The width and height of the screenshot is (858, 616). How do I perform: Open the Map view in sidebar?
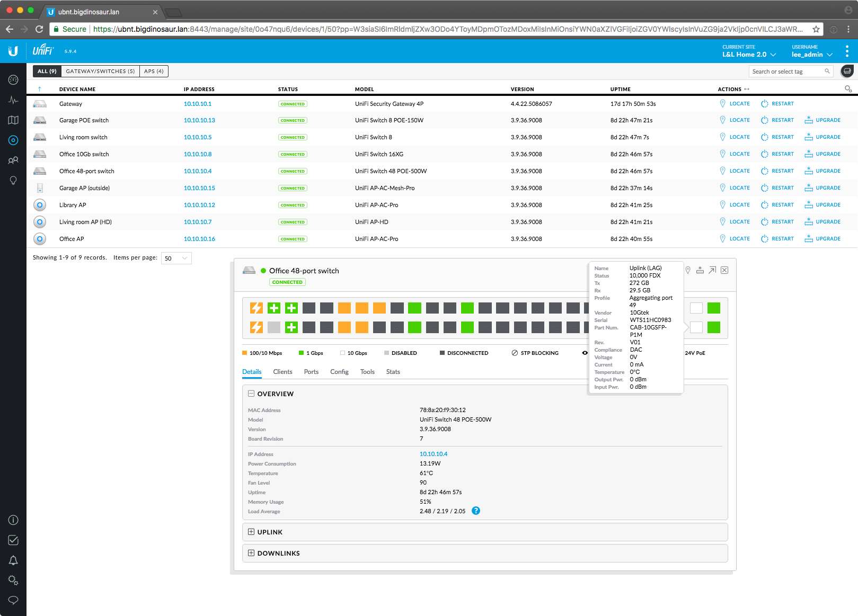(x=13, y=120)
